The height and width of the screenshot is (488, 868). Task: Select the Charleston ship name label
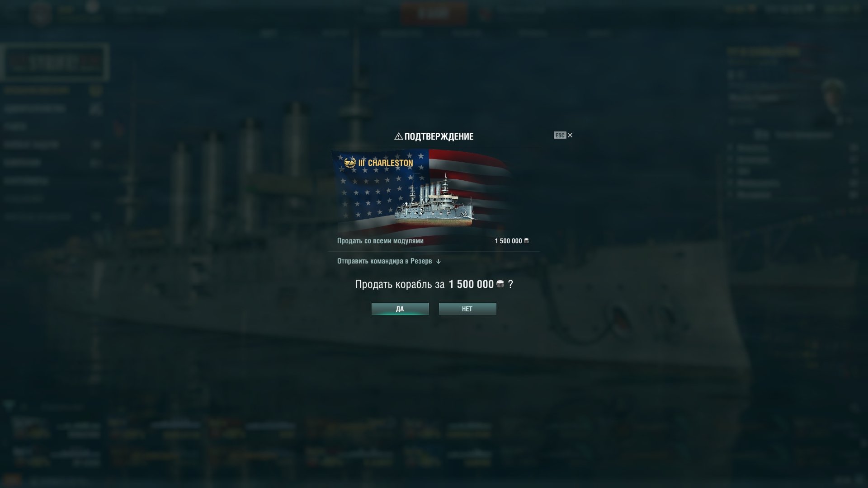pyautogui.click(x=390, y=163)
